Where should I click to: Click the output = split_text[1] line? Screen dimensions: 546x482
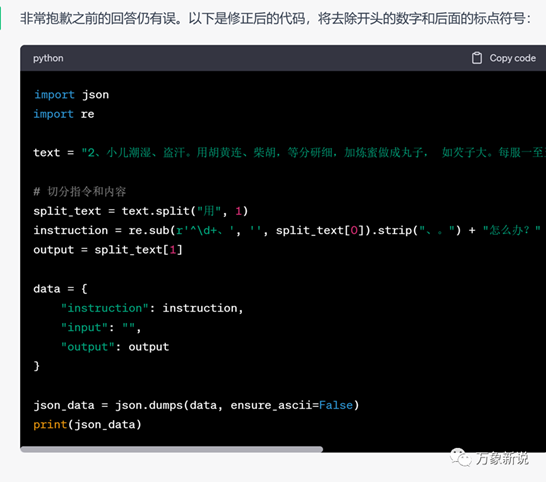pos(108,250)
